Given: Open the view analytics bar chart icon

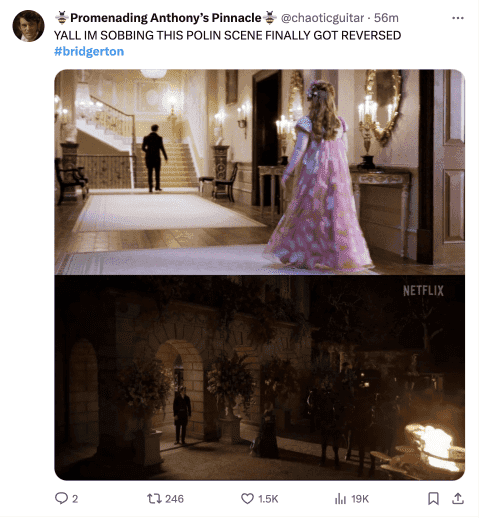Looking at the screenshot, I should [340, 499].
